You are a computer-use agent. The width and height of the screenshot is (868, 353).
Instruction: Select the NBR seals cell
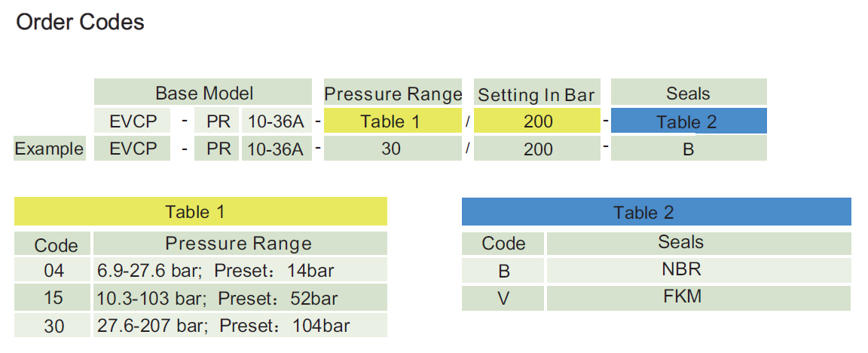[680, 269]
